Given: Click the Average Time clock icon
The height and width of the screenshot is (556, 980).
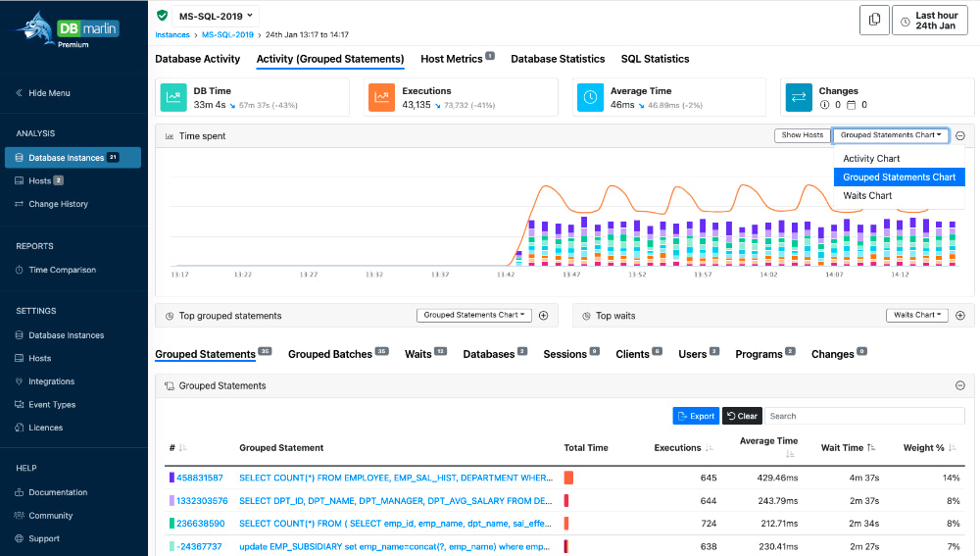Looking at the screenshot, I should (x=590, y=97).
